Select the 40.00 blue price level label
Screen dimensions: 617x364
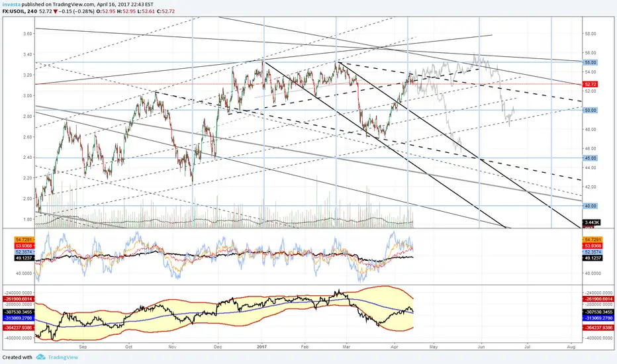click(589, 206)
